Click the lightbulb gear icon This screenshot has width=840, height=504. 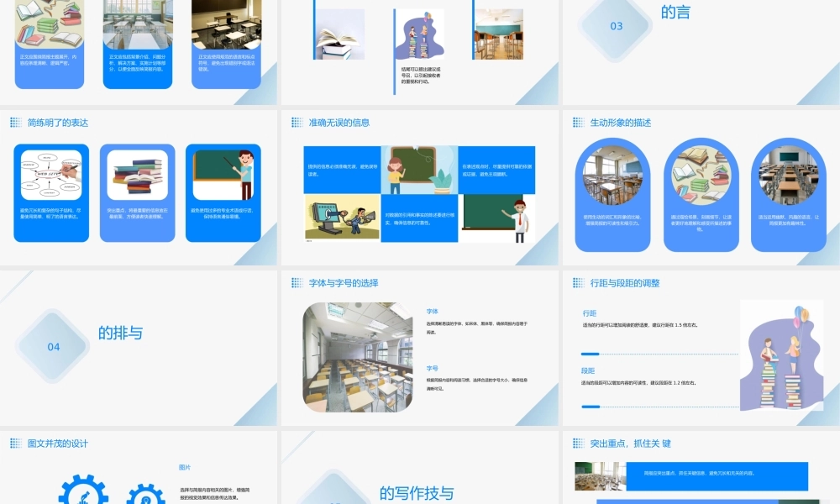pos(145,494)
